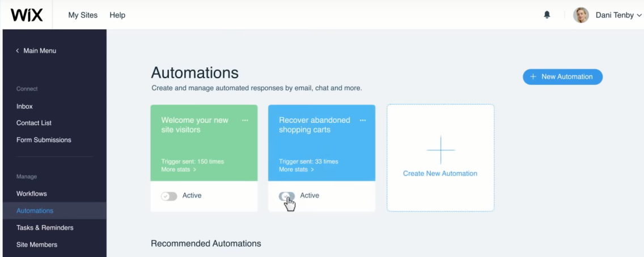644x257 pixels.
Task: Click Dani Tenby's profile avatar
Action: click(581, 15)
